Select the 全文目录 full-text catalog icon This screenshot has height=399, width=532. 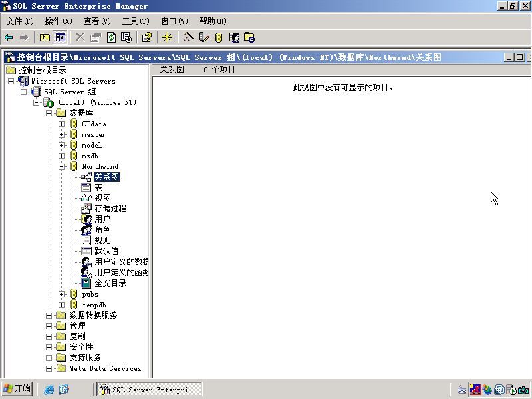tap(86, 283)
